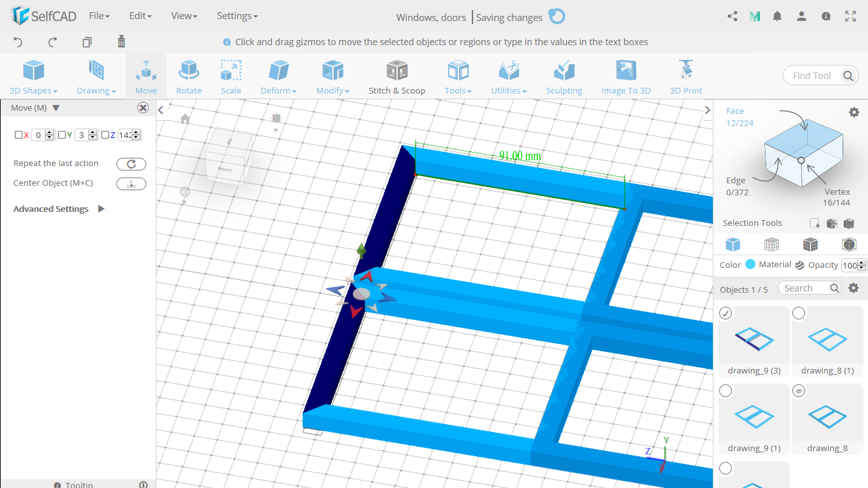Click the home view icon in viewport

click(185, 119)
